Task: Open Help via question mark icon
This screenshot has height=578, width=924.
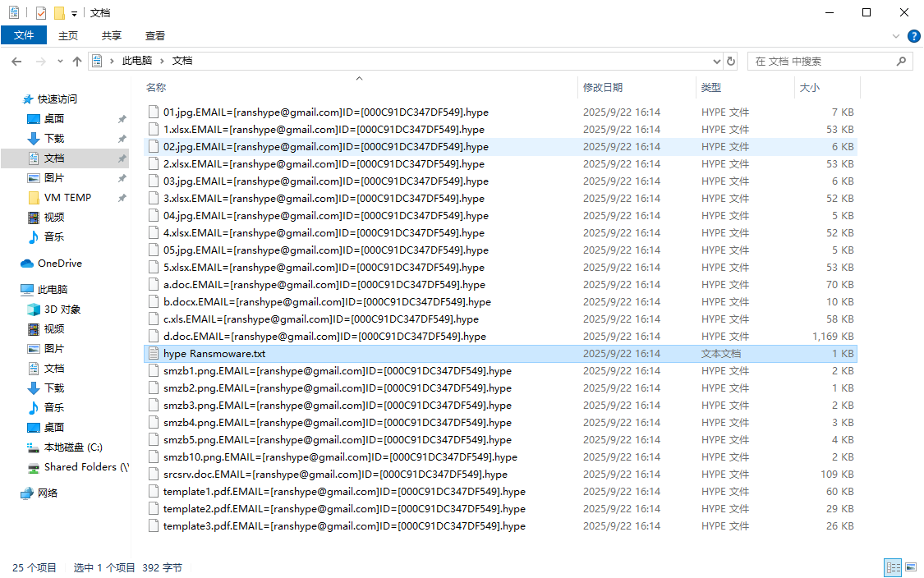Action: (913, 36)
